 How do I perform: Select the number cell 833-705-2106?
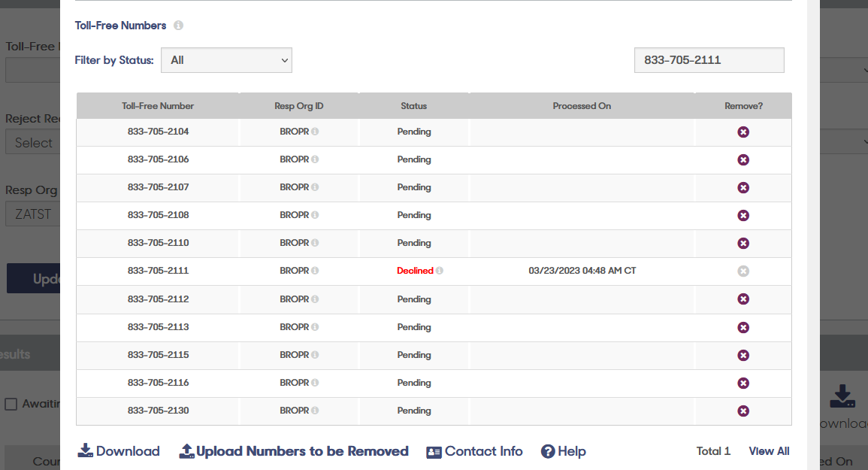pyautogui.click(x=158, y=159)
